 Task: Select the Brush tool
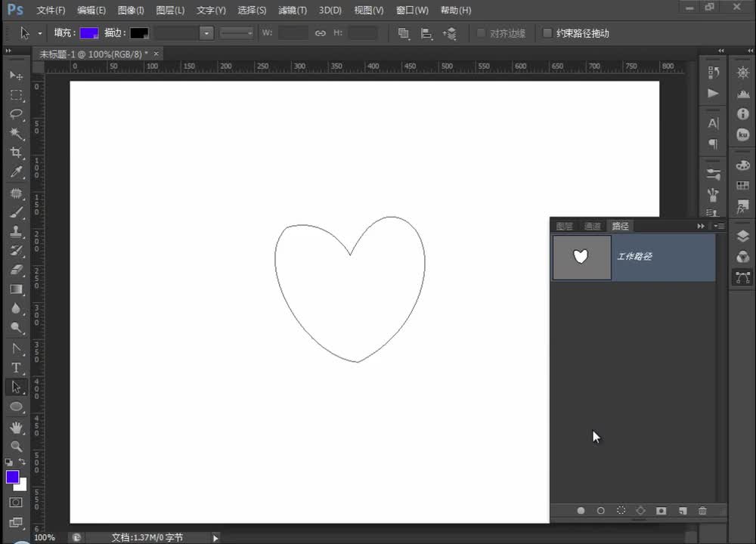pos(16,212)
